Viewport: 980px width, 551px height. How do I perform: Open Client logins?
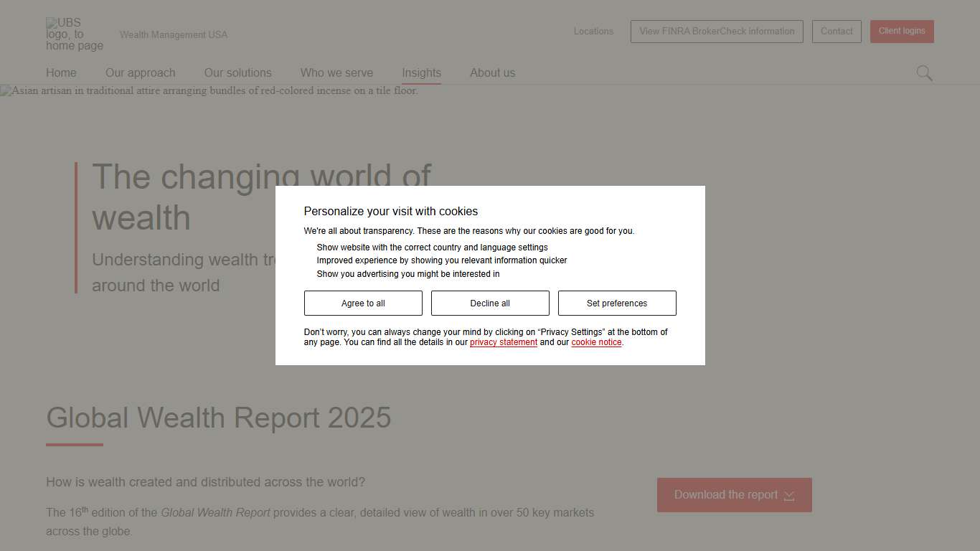[902, 31]
